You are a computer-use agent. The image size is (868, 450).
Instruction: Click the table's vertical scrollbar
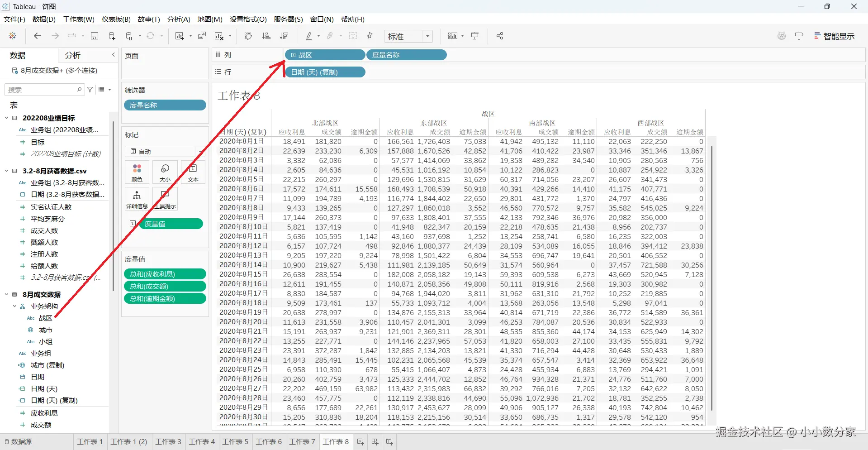coord(711,278)
